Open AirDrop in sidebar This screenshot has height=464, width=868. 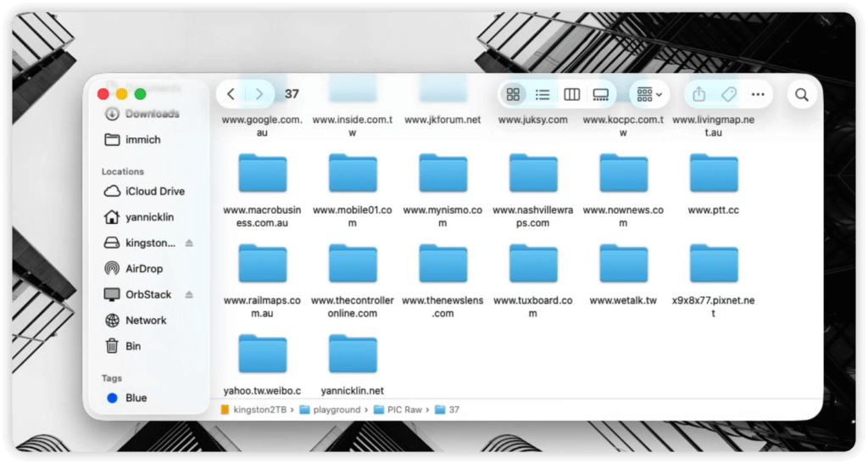134,269
